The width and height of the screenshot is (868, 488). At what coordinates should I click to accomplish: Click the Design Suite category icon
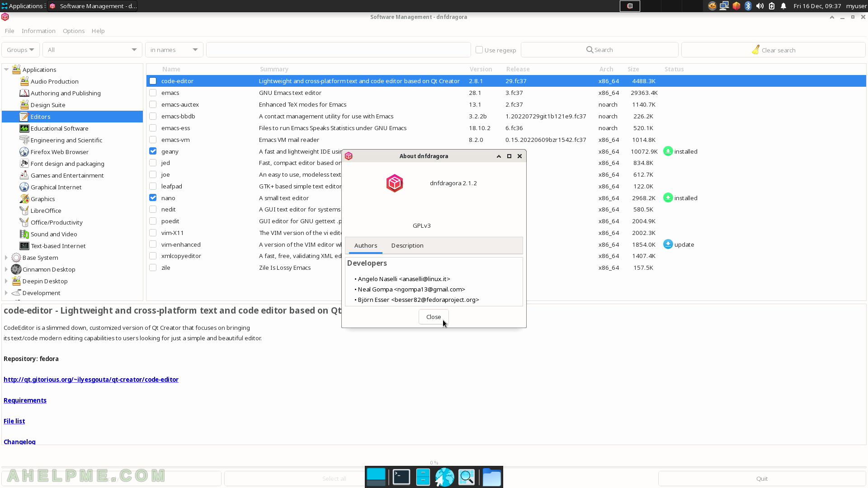pos(24,105)
